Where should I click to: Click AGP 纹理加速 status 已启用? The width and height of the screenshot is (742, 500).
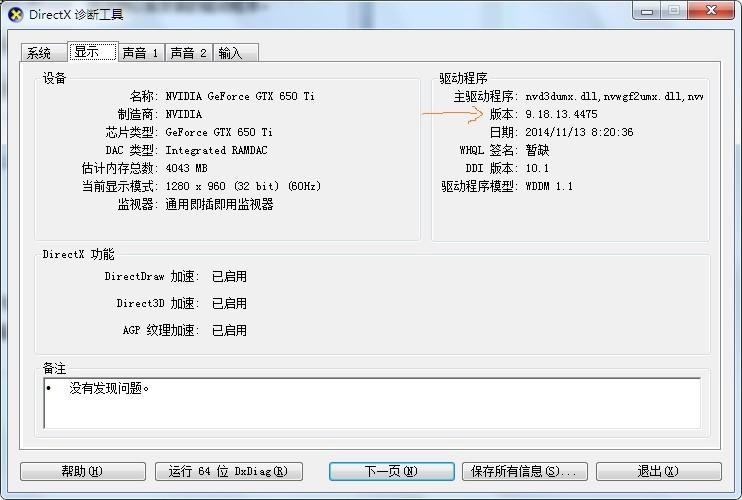point(229,330)
